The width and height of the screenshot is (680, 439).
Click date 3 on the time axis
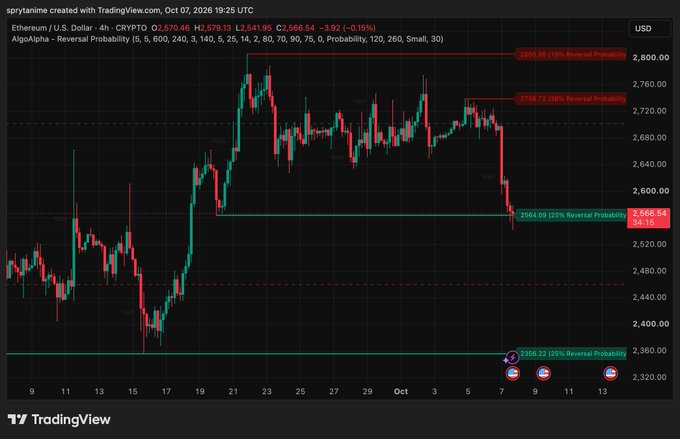pos(435,391)
